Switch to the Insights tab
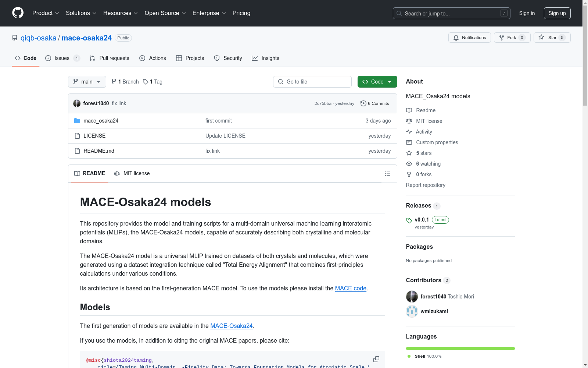 (x=265, y=58)
